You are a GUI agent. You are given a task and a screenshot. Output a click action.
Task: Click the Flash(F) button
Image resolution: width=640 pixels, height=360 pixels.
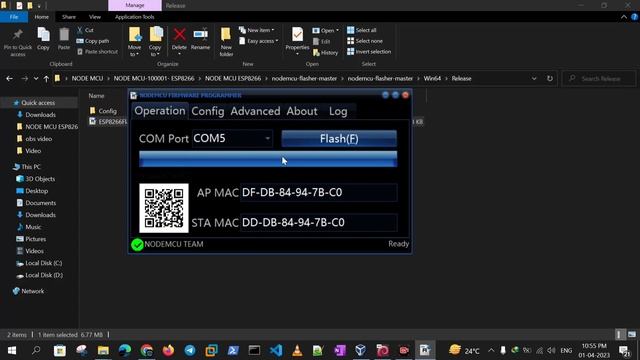click(339, 139)
